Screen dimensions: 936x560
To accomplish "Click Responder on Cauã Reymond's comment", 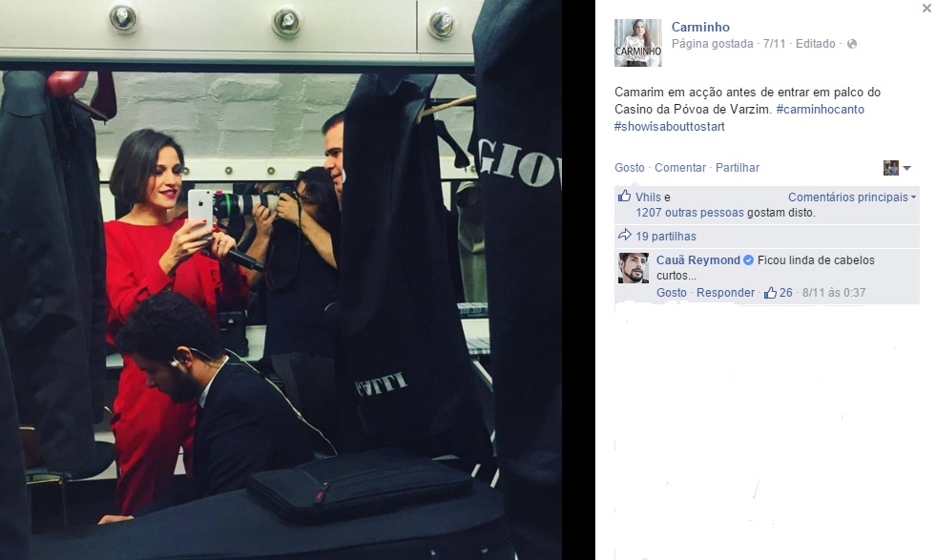I will tap(725, 293).
